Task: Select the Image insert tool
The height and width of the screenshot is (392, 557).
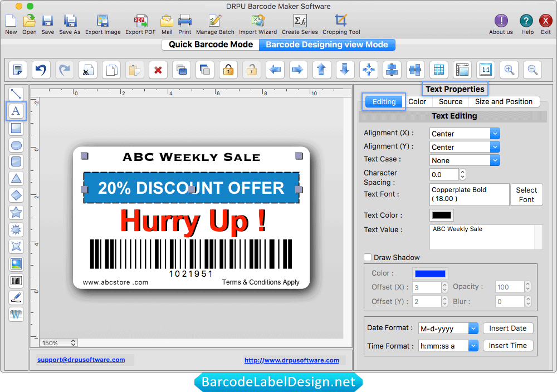Action: (16, 264)
